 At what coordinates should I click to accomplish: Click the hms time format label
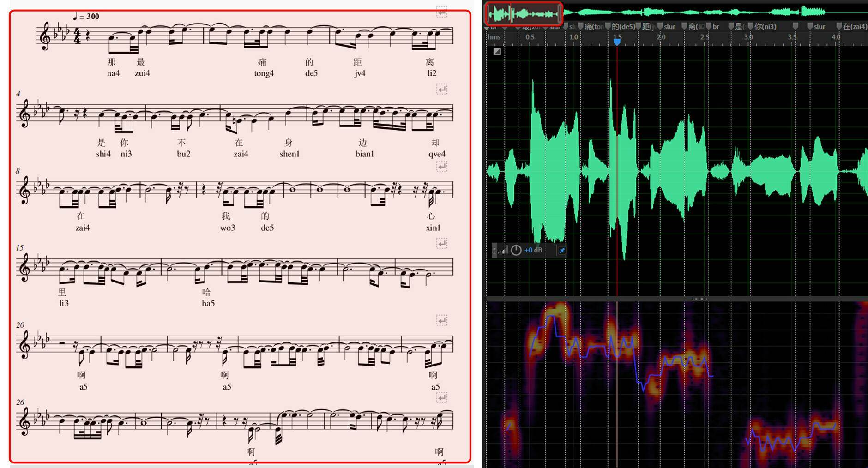pyautogui.click(x=494, y=37)
